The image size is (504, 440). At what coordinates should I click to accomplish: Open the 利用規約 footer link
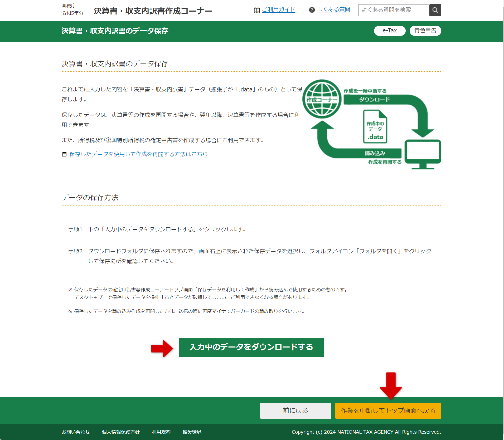click(x=161, y=432)
